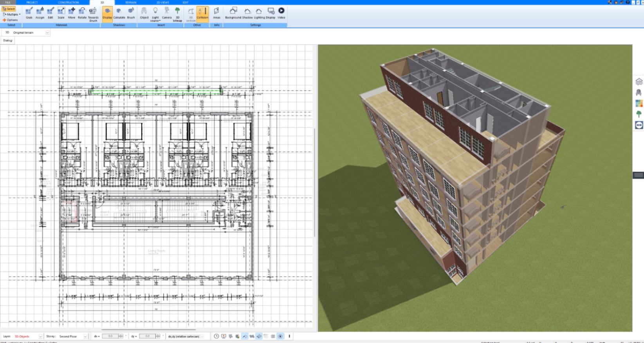Viewport: 644px width, 343px height.
Task: Select the Rotate material tool
Action: [82, 13]
